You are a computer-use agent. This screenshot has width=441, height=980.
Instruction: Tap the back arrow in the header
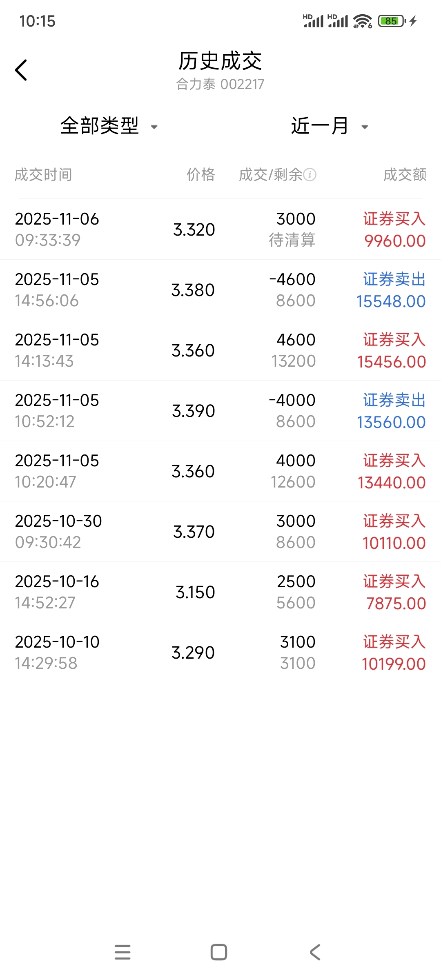(21, 70)
